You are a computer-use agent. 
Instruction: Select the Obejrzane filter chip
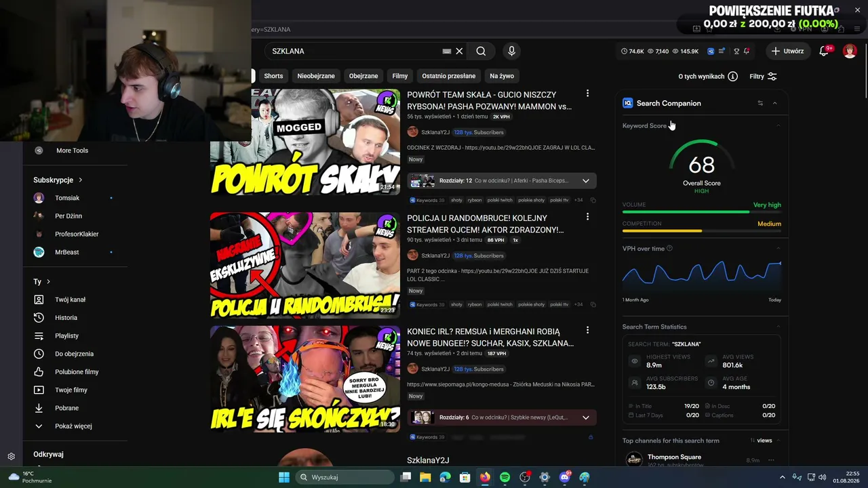[x=363, y=76]
